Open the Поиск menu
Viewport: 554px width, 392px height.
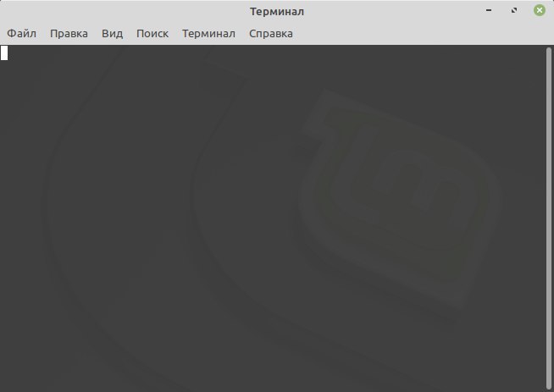tap(152, 34)
